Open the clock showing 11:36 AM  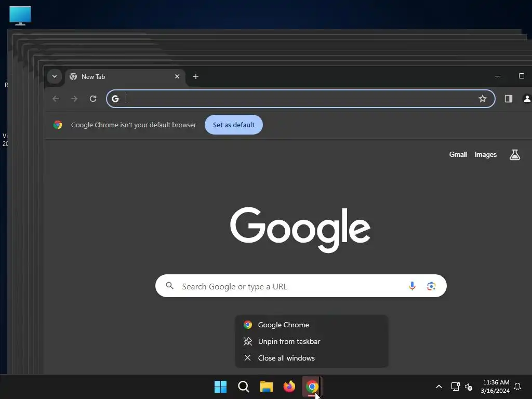tap(495, 387)
